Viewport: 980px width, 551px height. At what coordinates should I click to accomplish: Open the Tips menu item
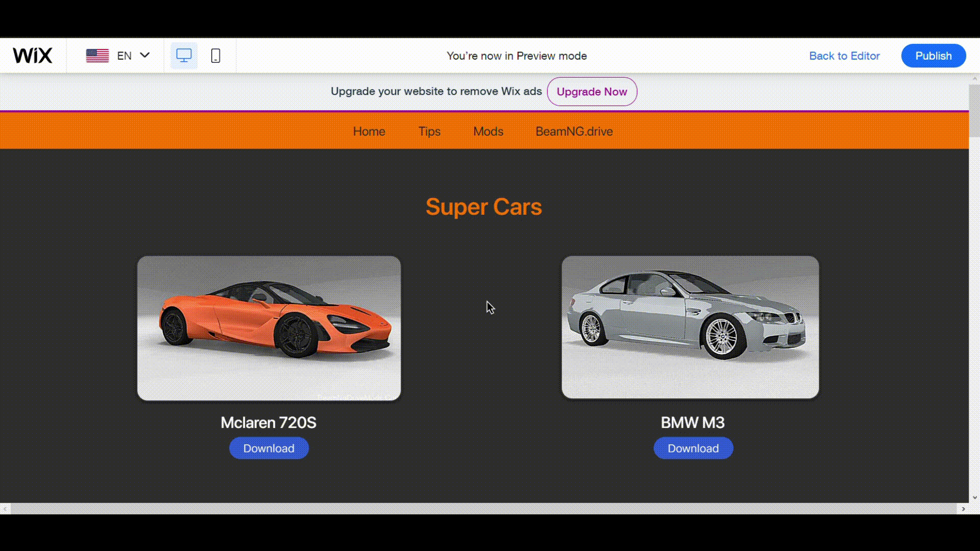tap(429, 132)
